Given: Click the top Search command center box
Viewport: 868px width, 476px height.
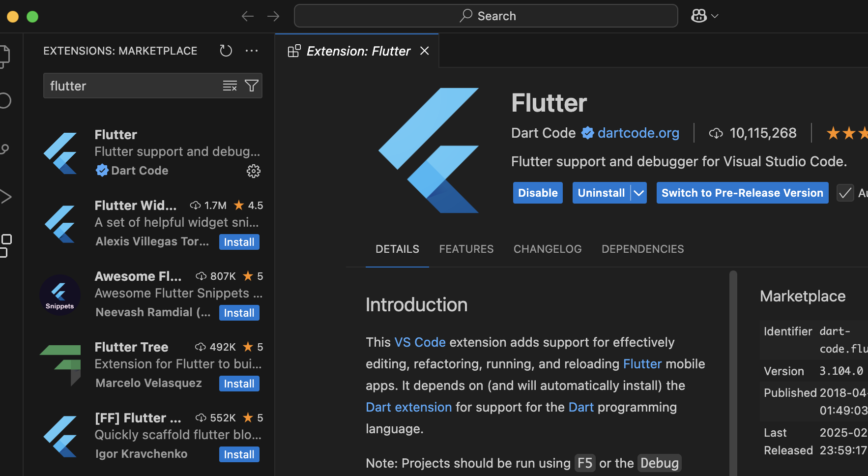Looking at the screenshot, I should click(x=486, y=16).
